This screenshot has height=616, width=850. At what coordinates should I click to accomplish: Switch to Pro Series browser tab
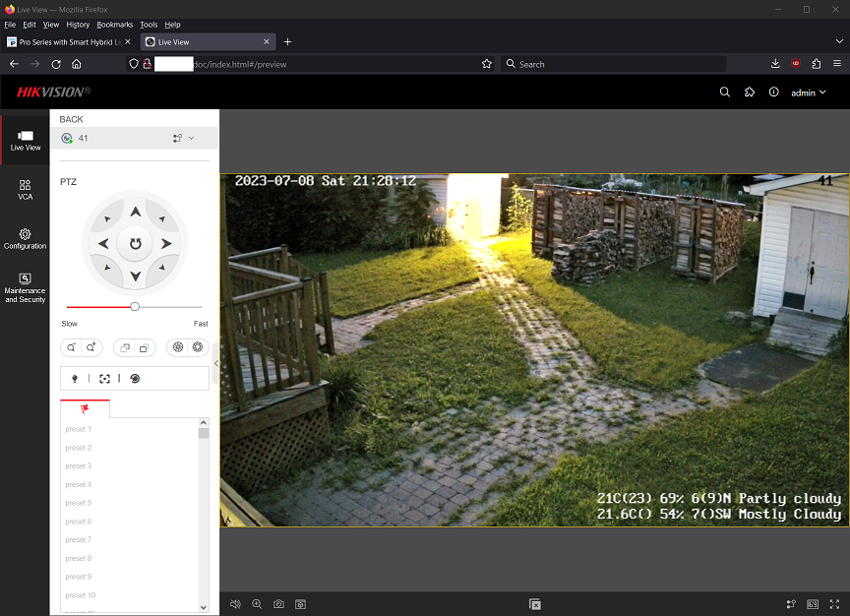(x=69, y=42)
